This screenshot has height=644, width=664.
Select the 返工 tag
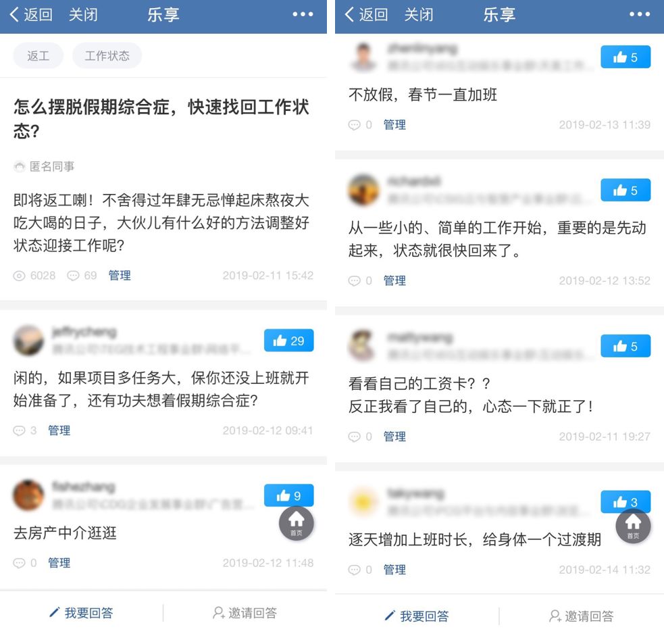38,55
